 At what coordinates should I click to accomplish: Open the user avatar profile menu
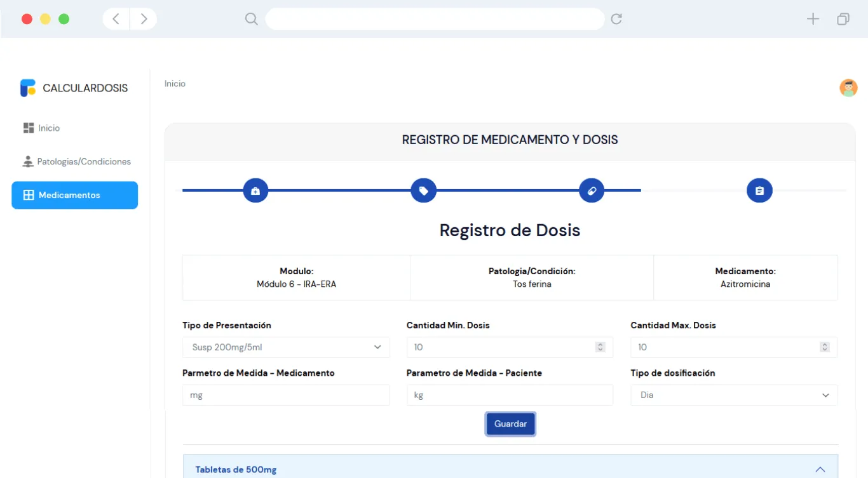tap(848, 88)
